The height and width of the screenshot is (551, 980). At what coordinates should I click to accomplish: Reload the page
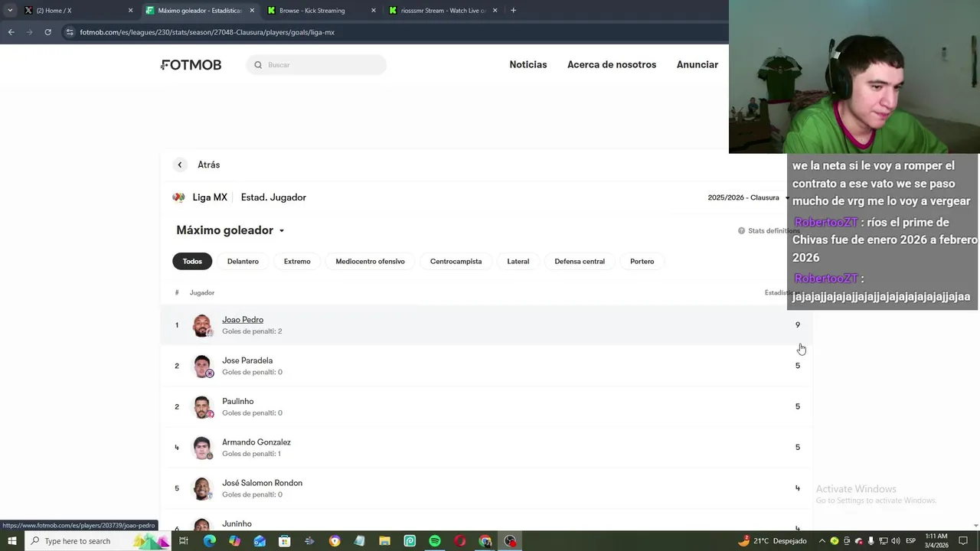[47, 32]
